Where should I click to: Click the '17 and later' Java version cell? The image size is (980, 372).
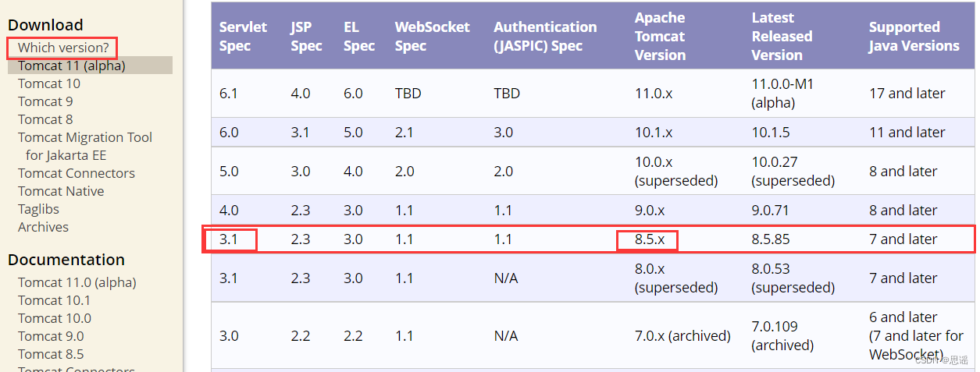point(907,94)
